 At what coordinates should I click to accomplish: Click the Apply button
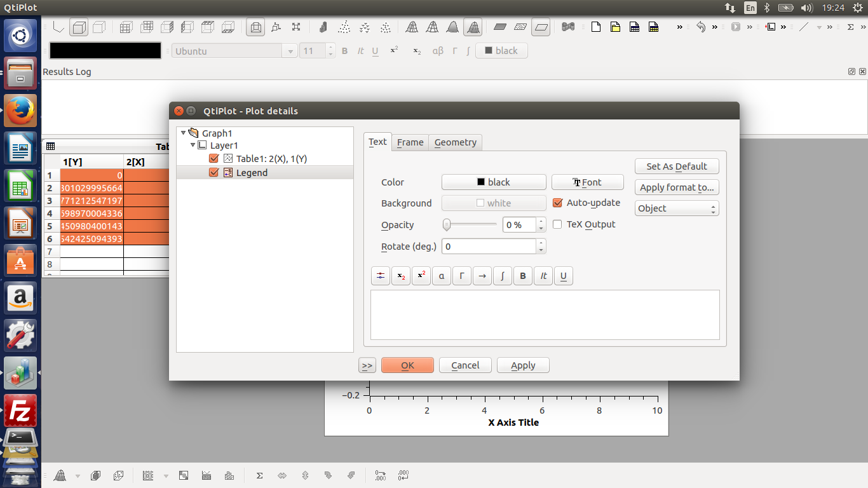click(523, 365)
